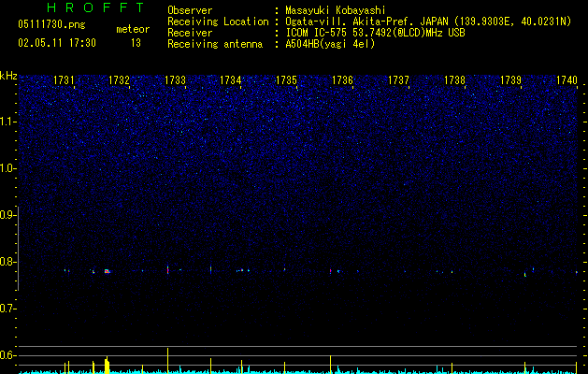
Task: Click the Receiving antenna label
Action: 215,44
